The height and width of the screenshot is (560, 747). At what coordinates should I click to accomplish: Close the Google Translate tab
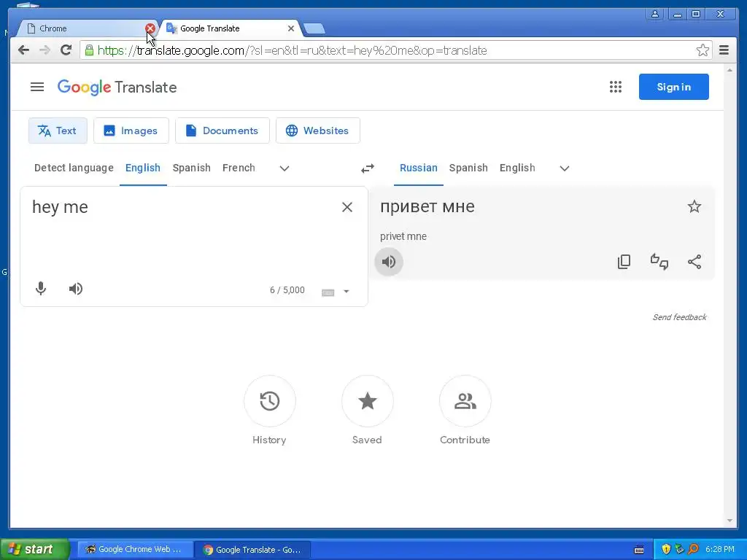click(290, 28)
